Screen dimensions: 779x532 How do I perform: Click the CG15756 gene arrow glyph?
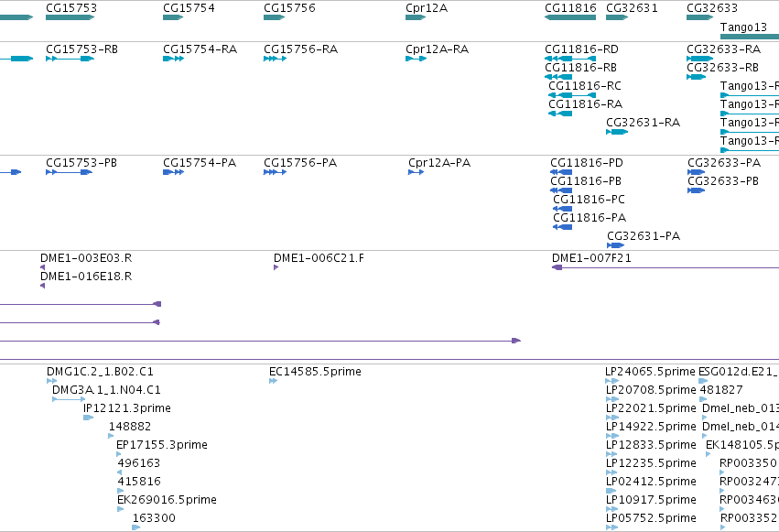[275, 17]
